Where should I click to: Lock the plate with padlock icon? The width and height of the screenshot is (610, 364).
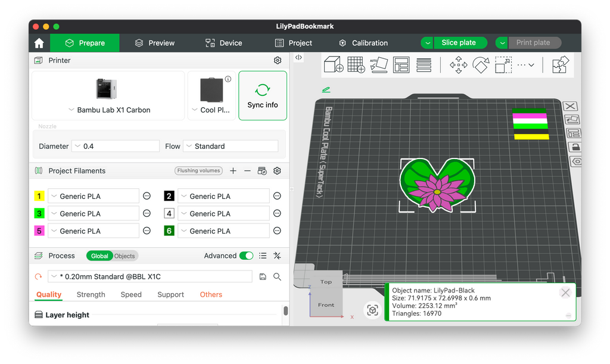tap(575, 147)
